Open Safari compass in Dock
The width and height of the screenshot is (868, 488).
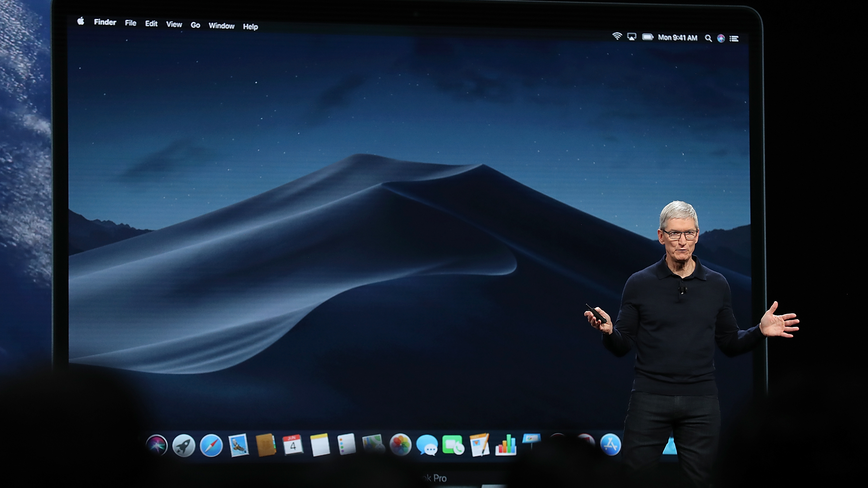point(211,445)
